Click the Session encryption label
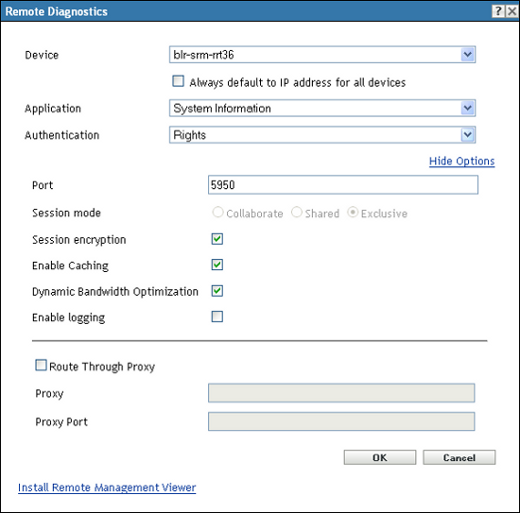This screenshot has height=513, width=520. 79,240
